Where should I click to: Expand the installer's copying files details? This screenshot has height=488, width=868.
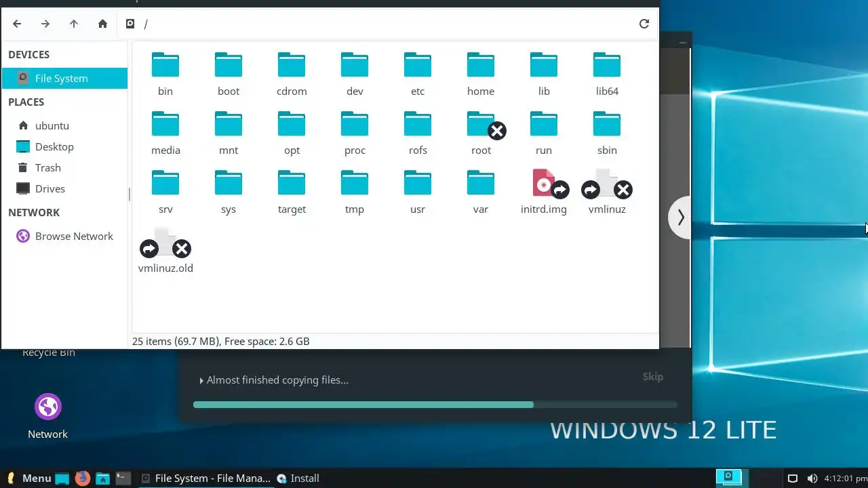pos(201,381)
